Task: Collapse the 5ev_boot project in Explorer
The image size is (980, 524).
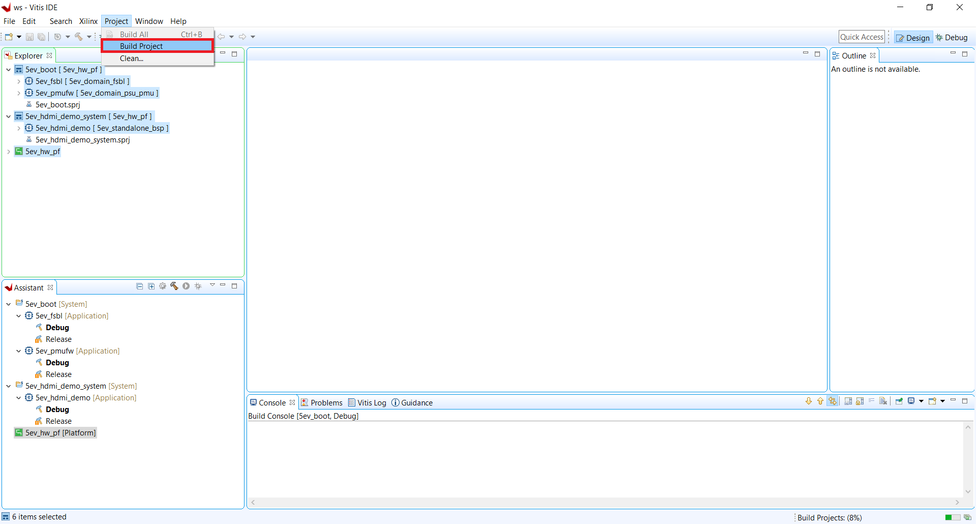Action: pos(9,70)
